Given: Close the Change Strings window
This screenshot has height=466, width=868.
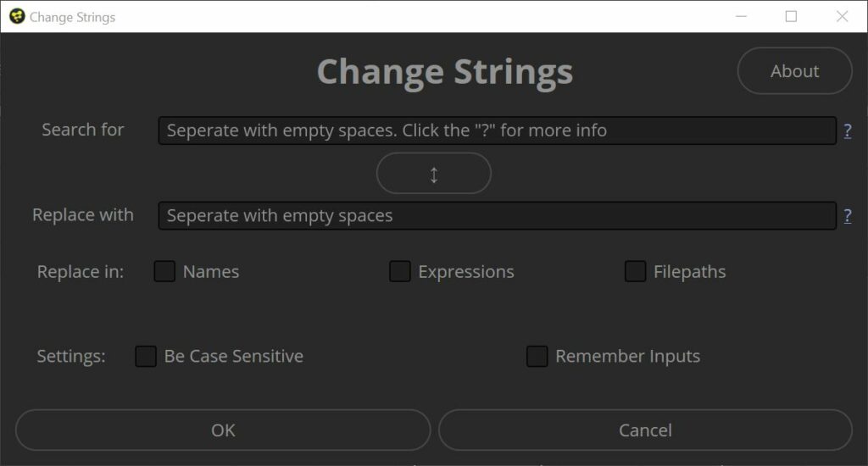Looking at the screenshot, I should tap(842, 17).
